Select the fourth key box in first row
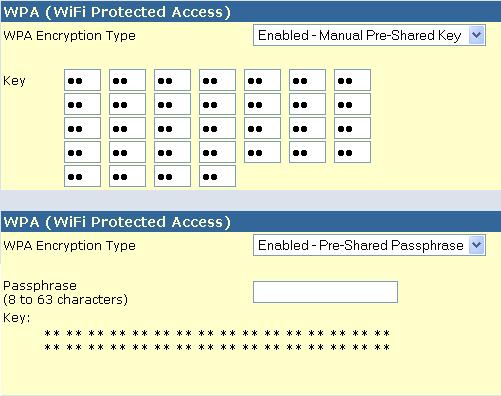 (x=217, y=80)
